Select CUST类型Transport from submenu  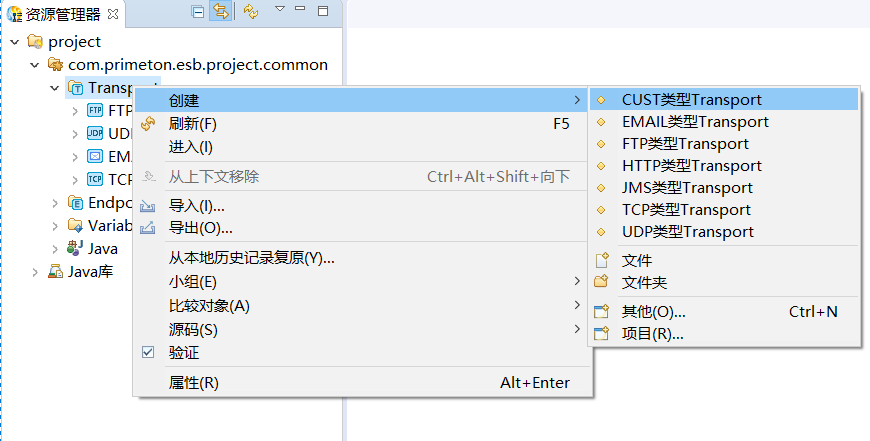click(691, 100)
